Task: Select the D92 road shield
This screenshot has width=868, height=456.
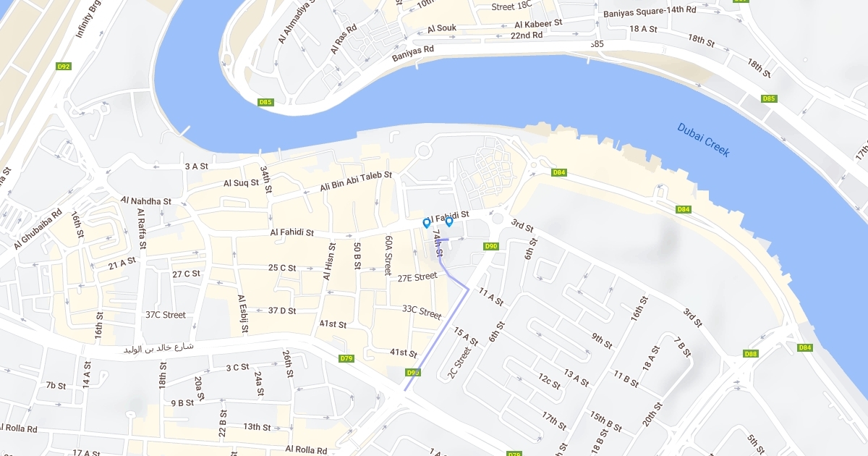Action: tap(64, 67)
